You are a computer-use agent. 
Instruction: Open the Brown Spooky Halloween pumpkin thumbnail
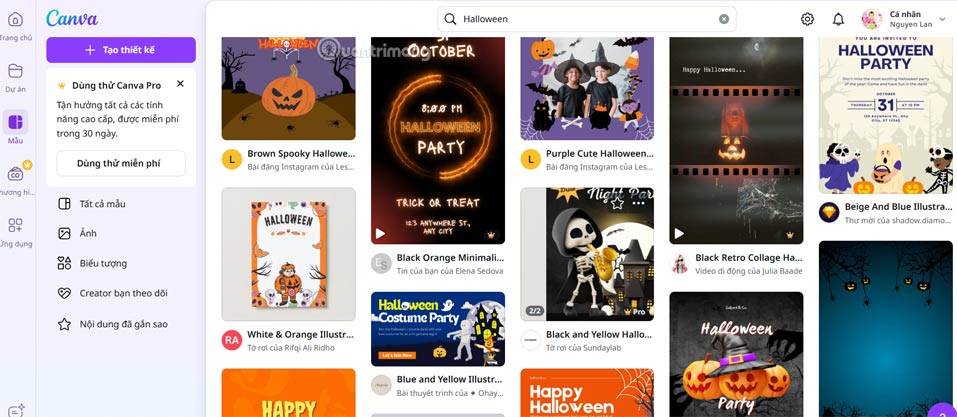[x=288, y=89]
